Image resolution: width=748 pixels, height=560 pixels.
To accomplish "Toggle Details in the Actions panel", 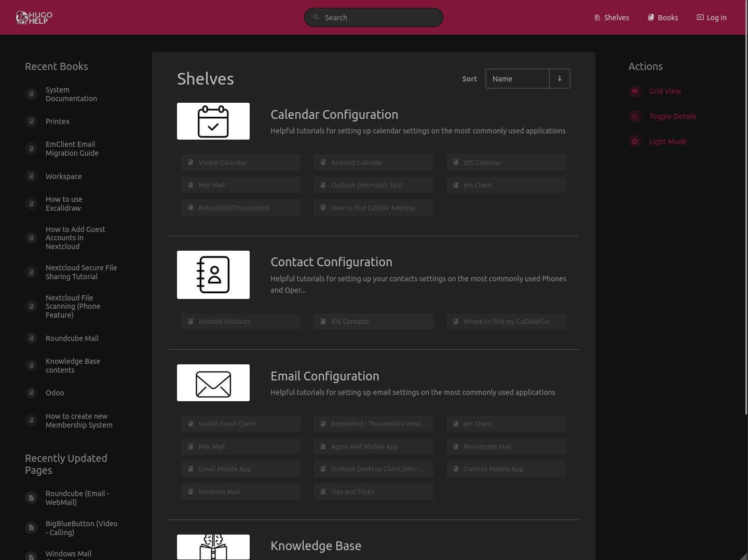I will click(x=672, y=116).
